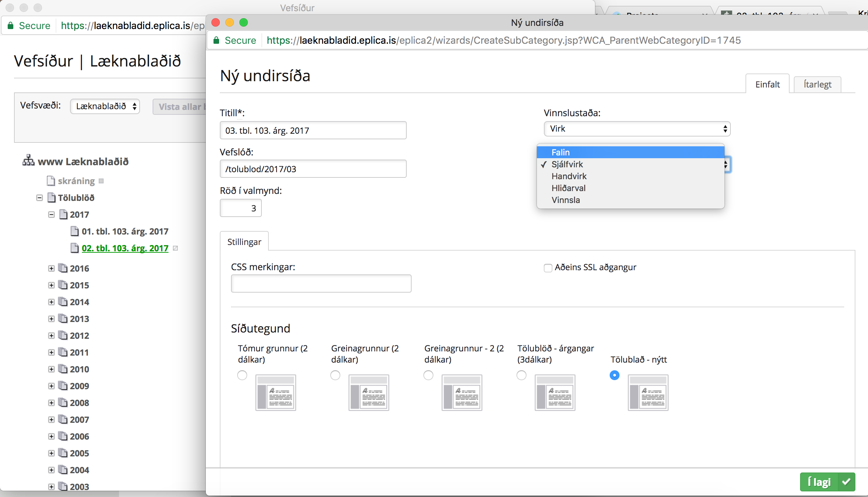Click the small grey square after skráning
The image size is (868, 497).
click(101, 181)
